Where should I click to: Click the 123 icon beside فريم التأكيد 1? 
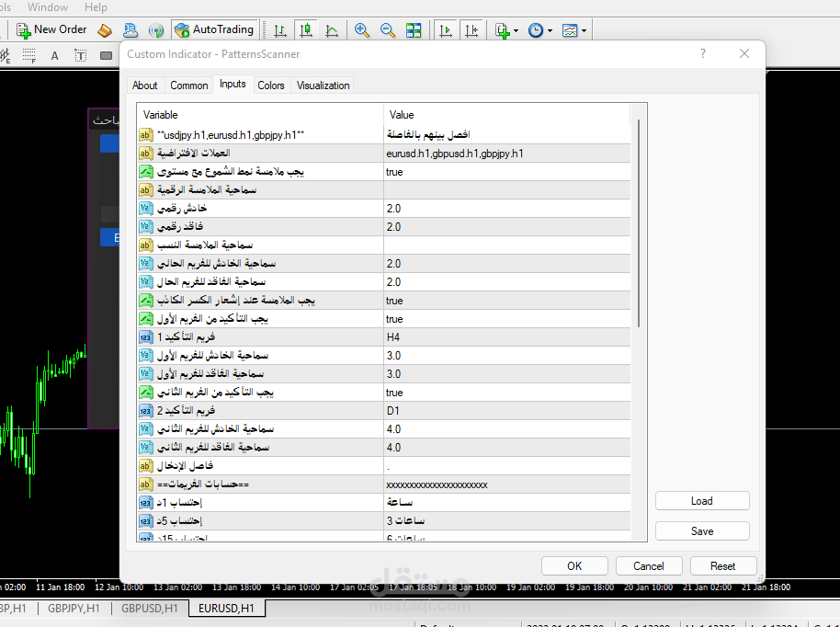[146, 337]
